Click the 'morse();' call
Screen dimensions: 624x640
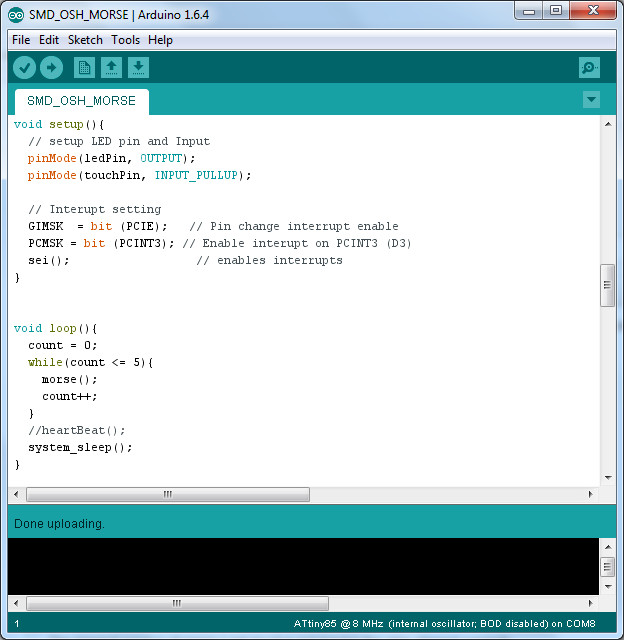(69, 380)
